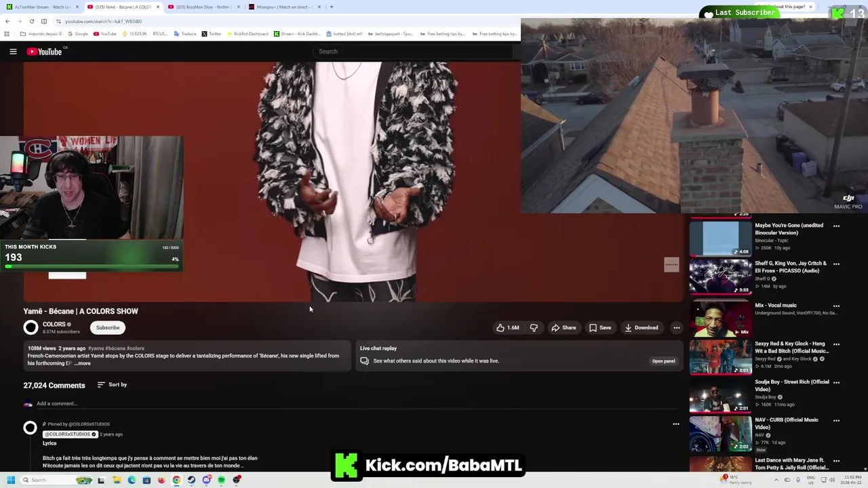Reload the current page
This screenshot has height=488, width=868.
32,21
